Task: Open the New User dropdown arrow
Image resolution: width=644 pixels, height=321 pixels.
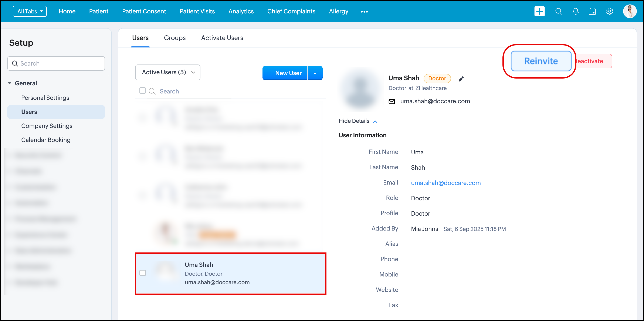Action: [315, 73]
